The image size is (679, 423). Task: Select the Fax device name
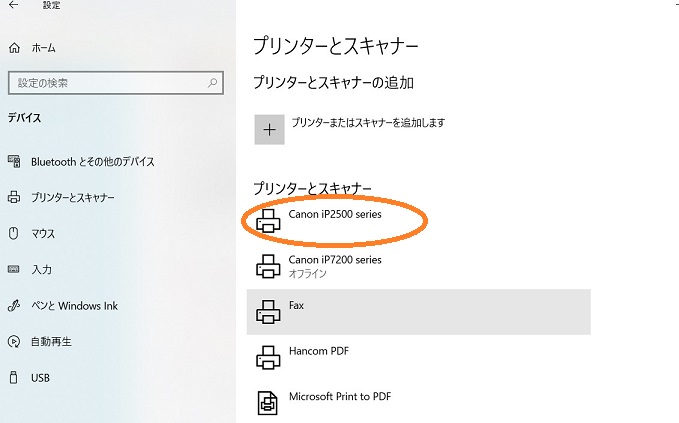(296, 305)
